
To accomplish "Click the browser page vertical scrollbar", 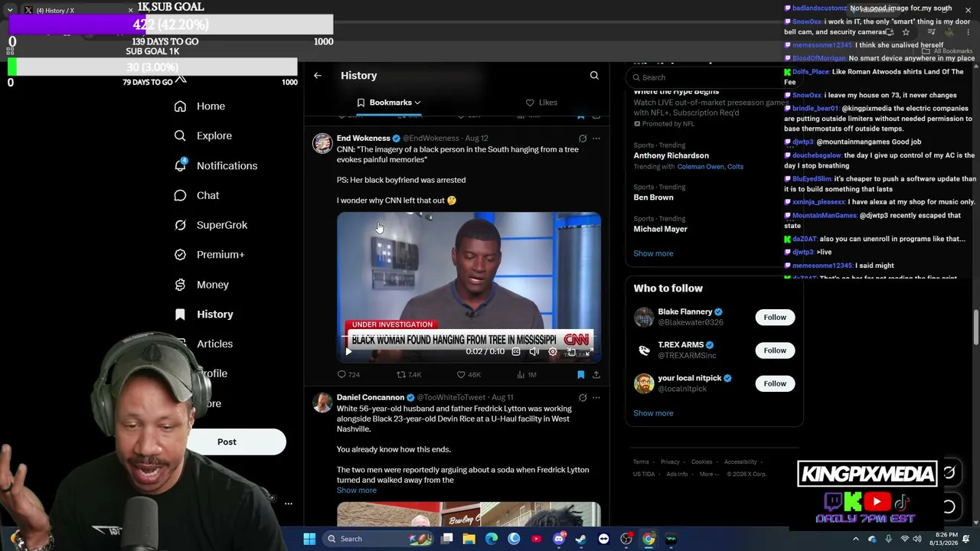I will [x=975, y=328].
